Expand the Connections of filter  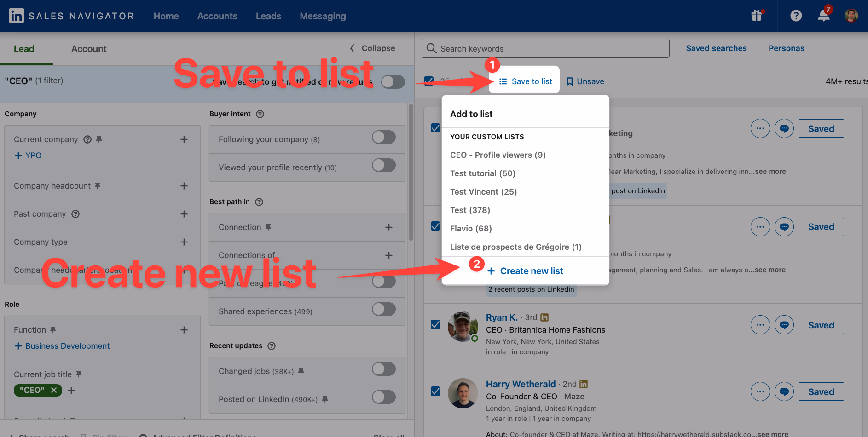(389, 255)
